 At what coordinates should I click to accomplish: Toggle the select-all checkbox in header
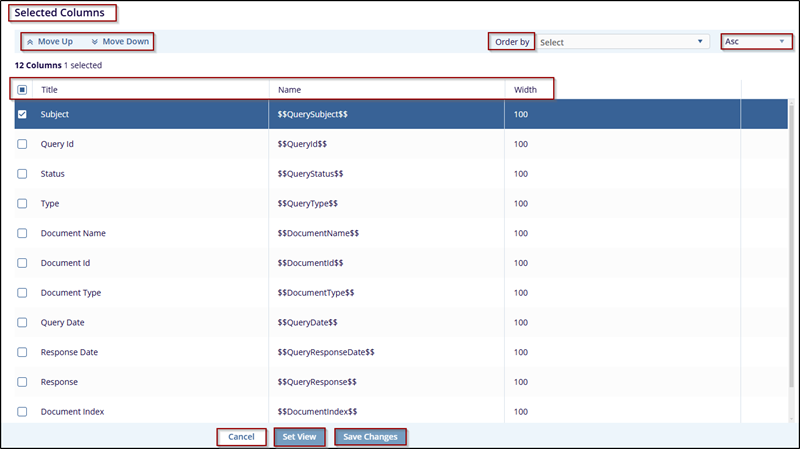tap(23, 90)
